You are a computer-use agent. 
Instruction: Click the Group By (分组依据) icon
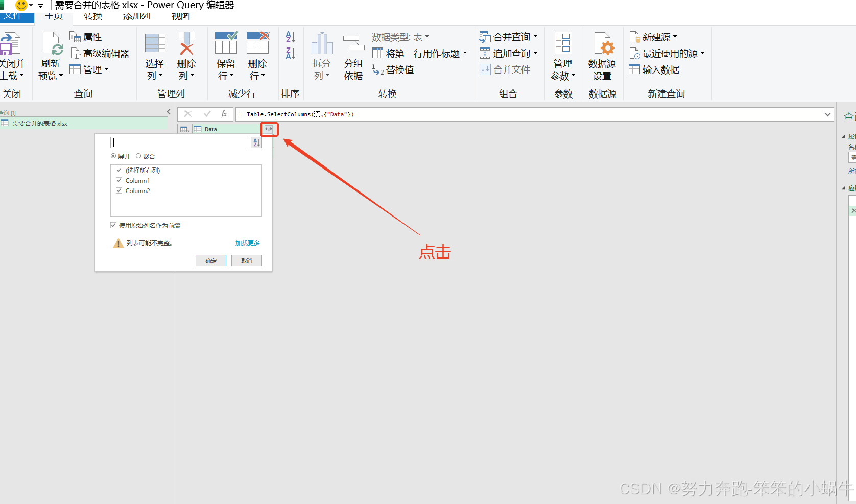pos(353,43)
